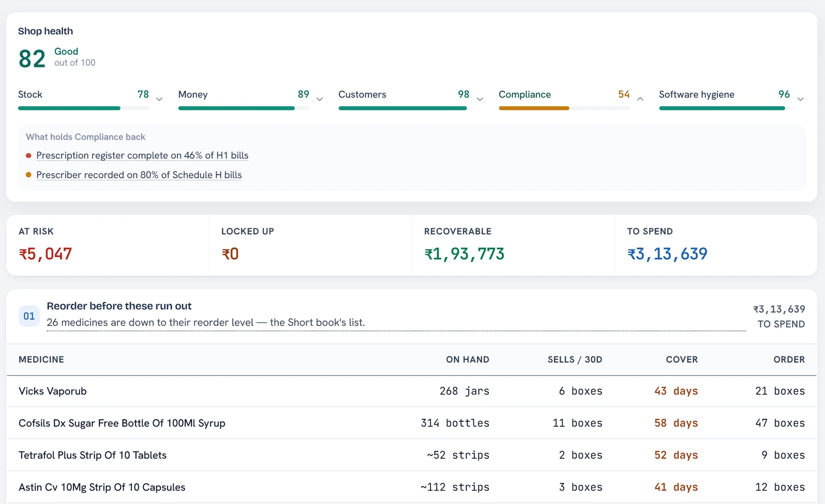Click the 43 days cover value

click(x=676, y=391)
